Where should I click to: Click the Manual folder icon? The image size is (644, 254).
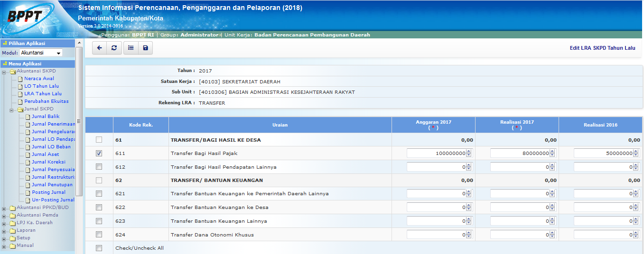tap(13, 246)
